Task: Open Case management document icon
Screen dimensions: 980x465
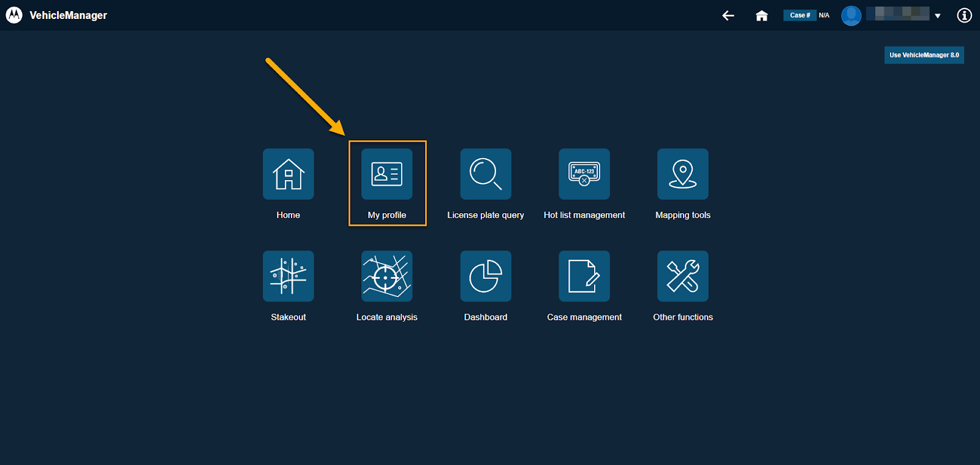Action: coord(584,276)
